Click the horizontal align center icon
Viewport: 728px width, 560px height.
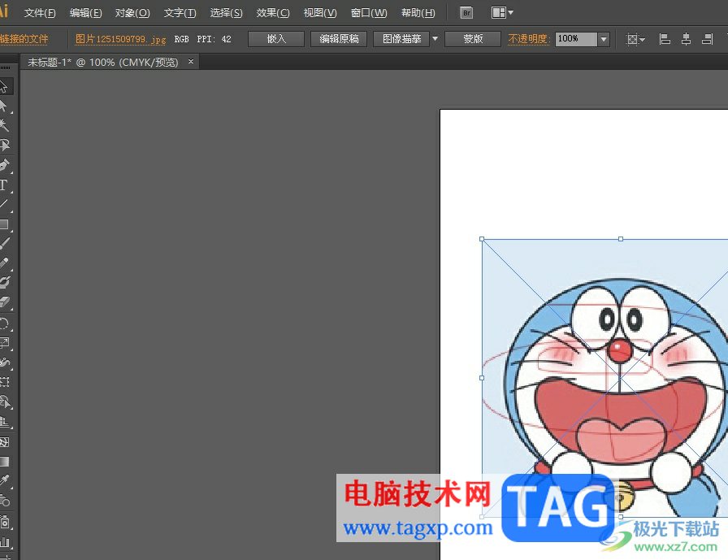pos(686,39)
